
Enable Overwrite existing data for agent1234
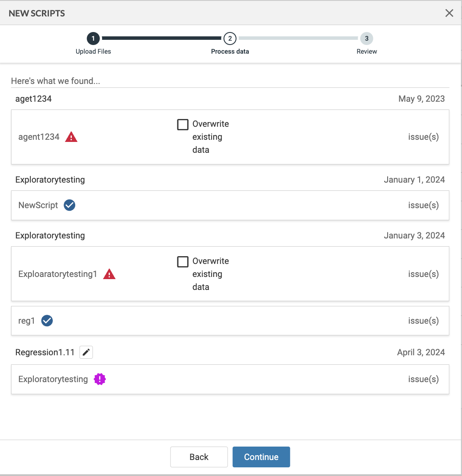coord(183,125)
